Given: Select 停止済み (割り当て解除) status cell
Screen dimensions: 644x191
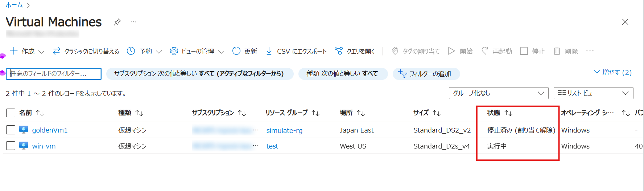Looking at the screenshot, I should [521, 130].
